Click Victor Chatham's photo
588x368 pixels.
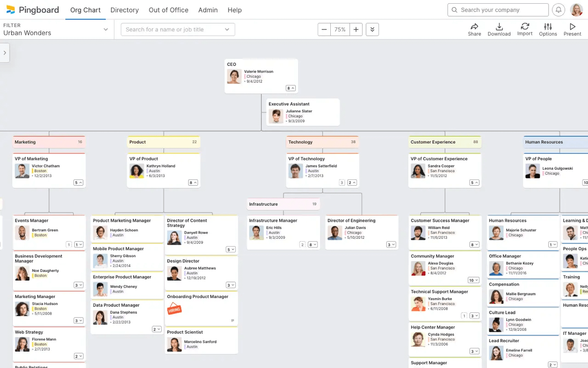click(x=22, y=171)
